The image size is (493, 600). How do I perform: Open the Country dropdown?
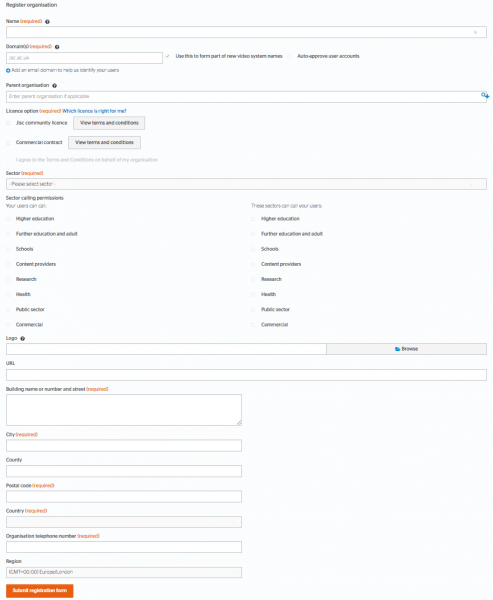[x=124, y=522]
